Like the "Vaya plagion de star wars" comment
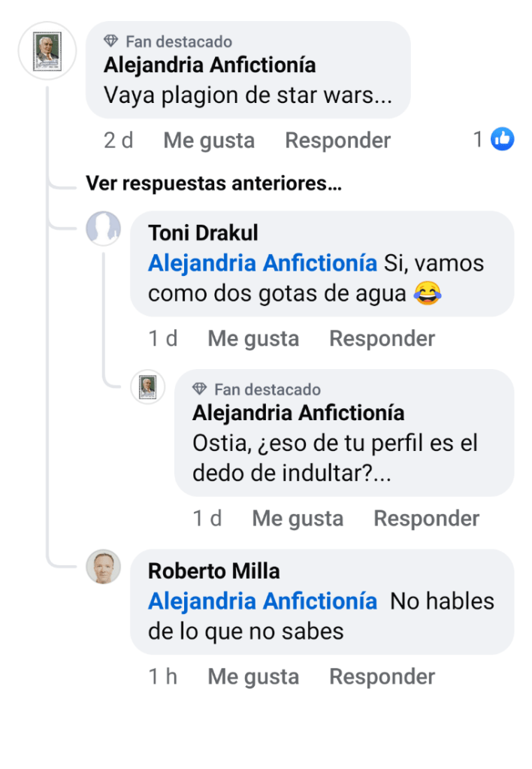The height and width of the screenshot is (769, 532). [x=209, y=141]
